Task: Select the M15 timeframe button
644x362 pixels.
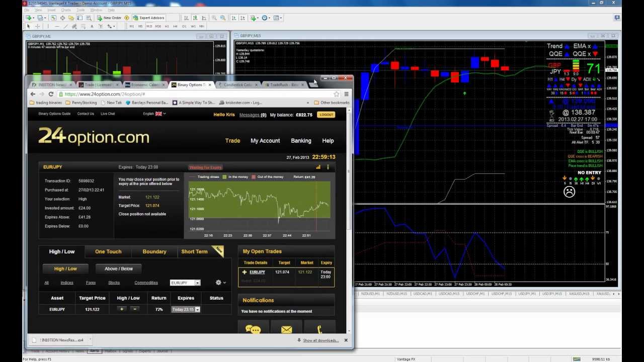Action: 149,26
